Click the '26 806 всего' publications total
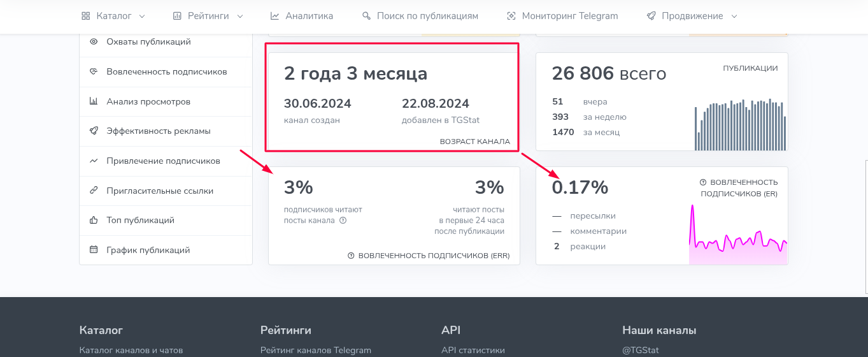Viewport: 868px width, 357px height. 609,74
